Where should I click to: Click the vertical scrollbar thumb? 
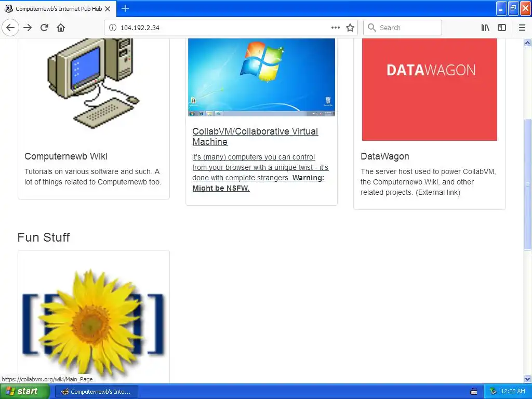click(x=527, y=184)
